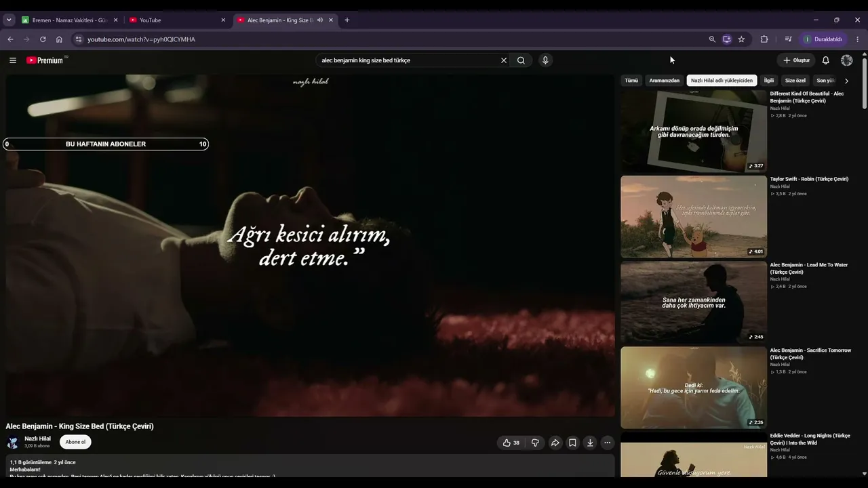Open the Duraklatıldı profile menu
The image size is (868, 488).
coord(823,39)
